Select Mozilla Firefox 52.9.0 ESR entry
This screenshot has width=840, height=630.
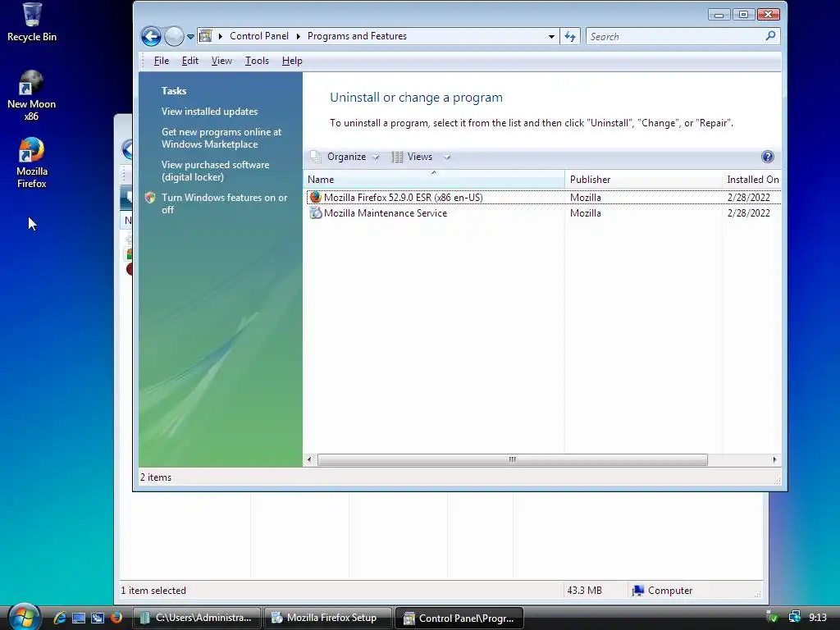click(x=544, y=197)
